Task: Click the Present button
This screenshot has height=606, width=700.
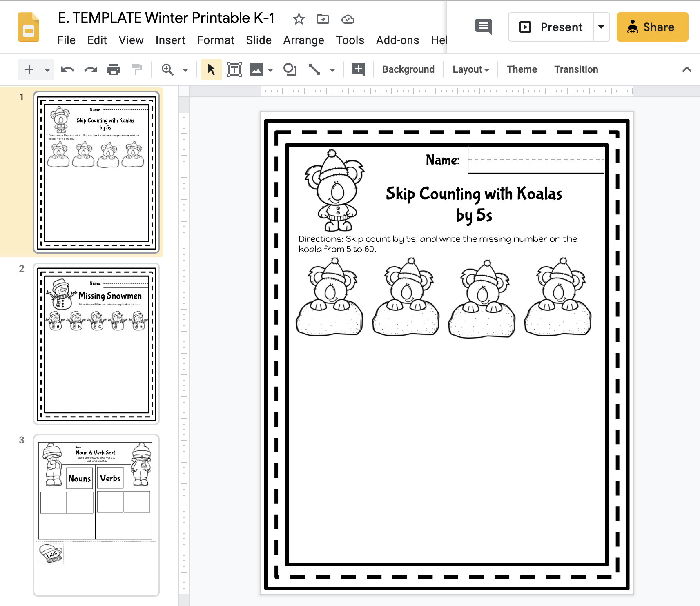Action: click(x=551, y=27)
